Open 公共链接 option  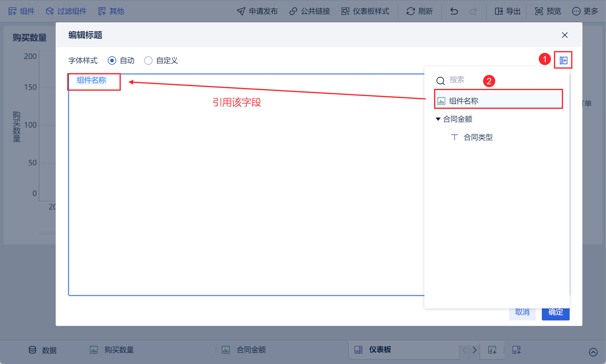tap(310, 11)
